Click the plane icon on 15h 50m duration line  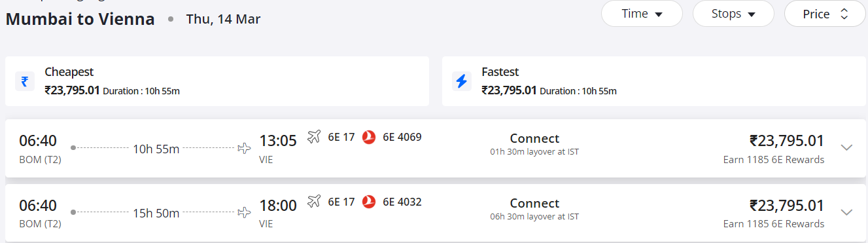point(244,213)
